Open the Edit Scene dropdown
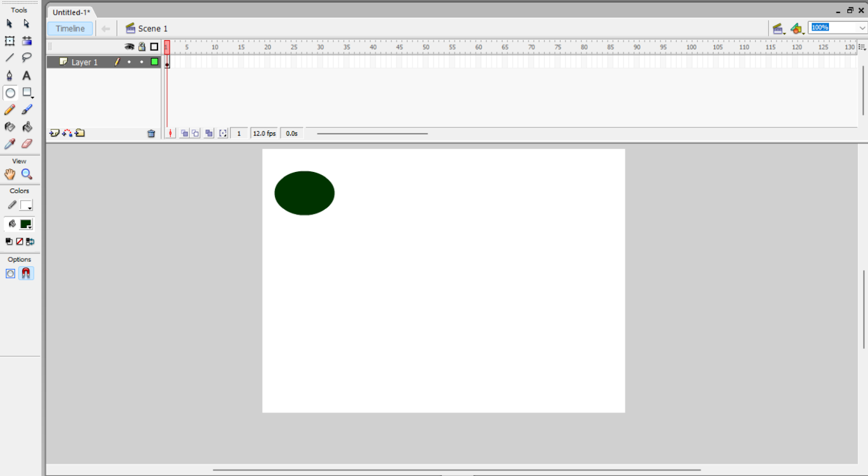The image size is (868, 476). (x=779, y=29)
